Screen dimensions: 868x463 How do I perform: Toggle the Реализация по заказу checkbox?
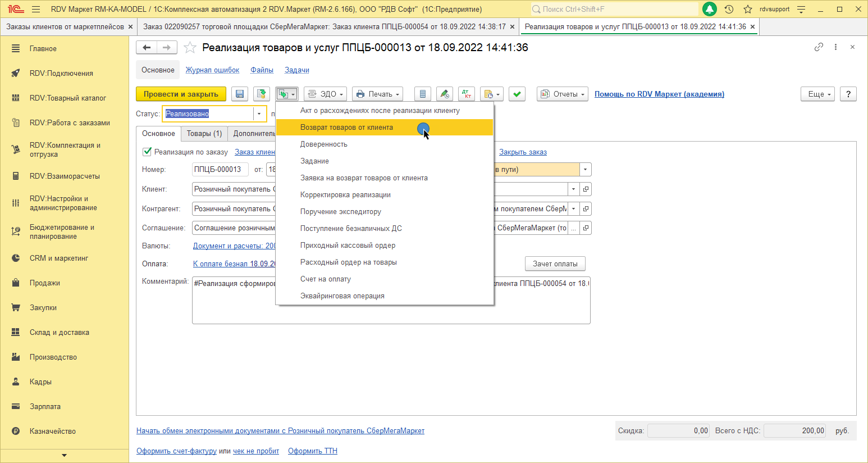point(147,152)
